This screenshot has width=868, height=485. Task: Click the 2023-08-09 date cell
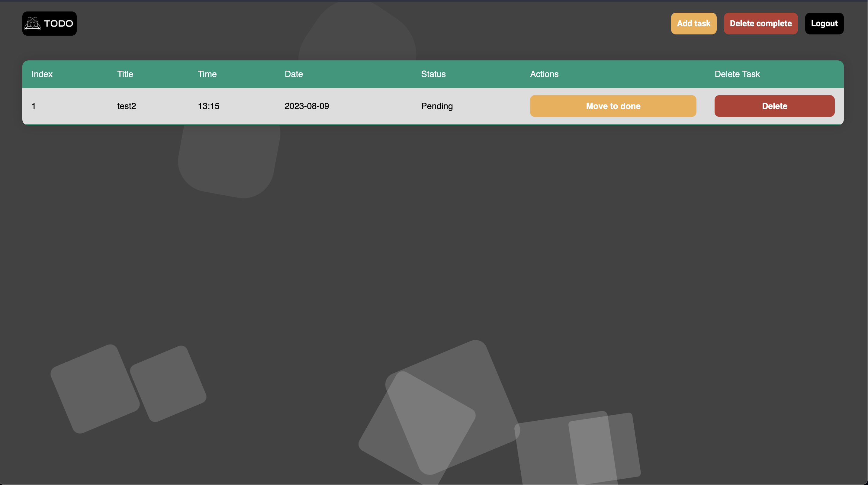coord(307,106)
